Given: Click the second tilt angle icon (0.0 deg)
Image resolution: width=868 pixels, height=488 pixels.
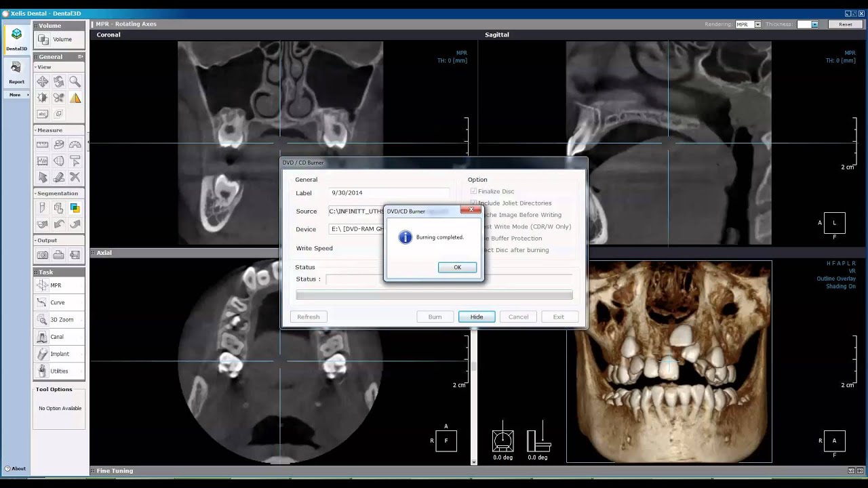Looking at the screenshot, I should click(x=538, y=440).
